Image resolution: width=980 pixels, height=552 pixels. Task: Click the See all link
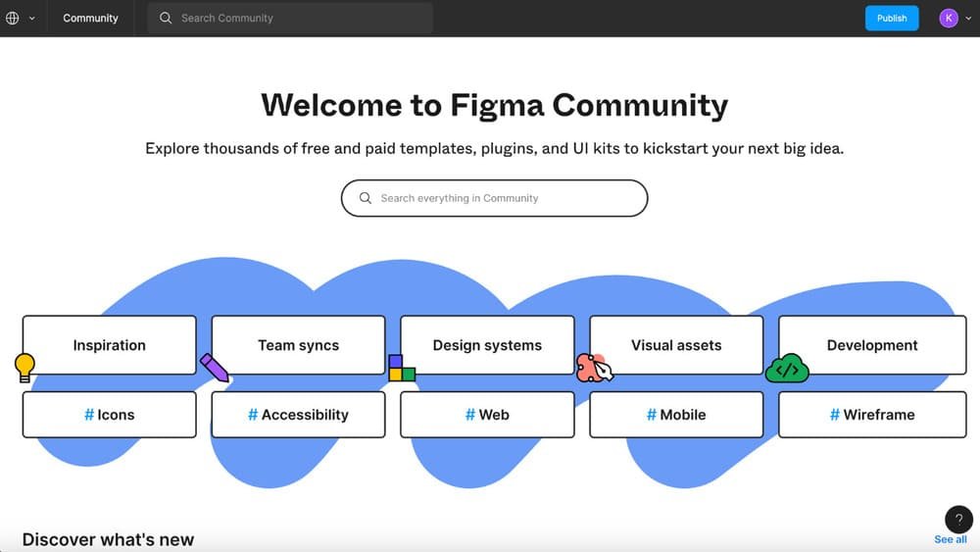click(950, 539)
